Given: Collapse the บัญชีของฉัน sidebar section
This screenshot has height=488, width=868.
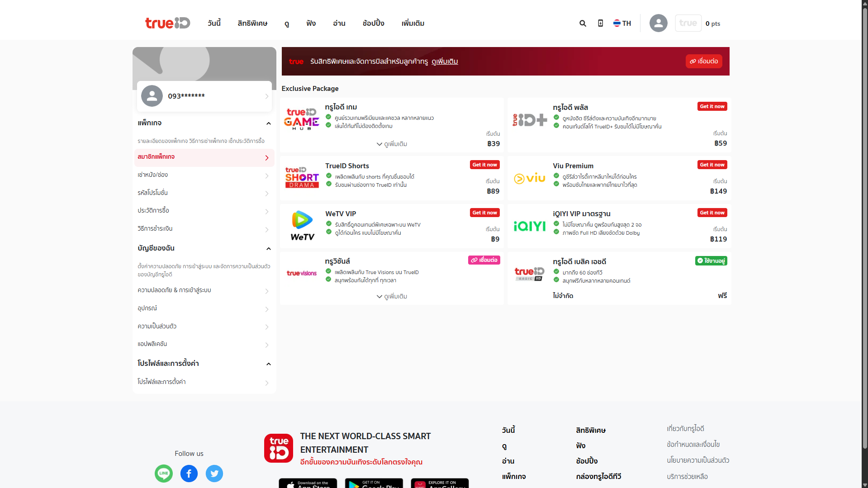Looking at the screenshot, I should click(x=269, y=249).
